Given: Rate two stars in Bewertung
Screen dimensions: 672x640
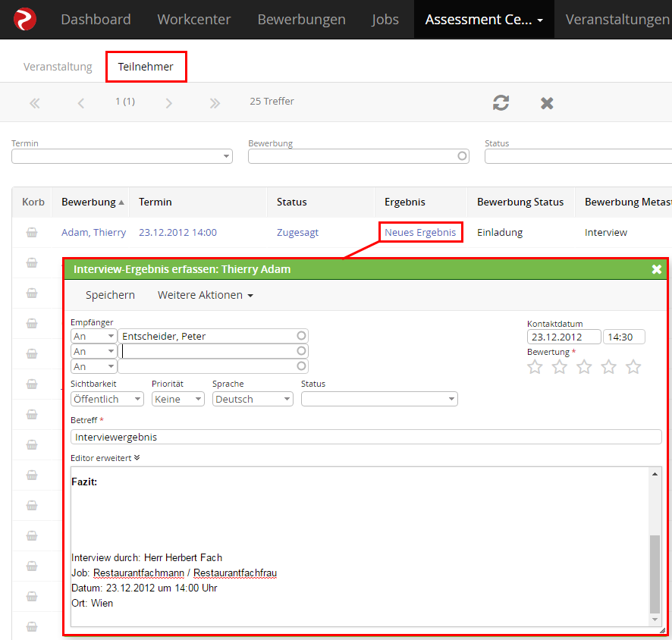Looking at the screenshot, I should [x=559, y=367].
